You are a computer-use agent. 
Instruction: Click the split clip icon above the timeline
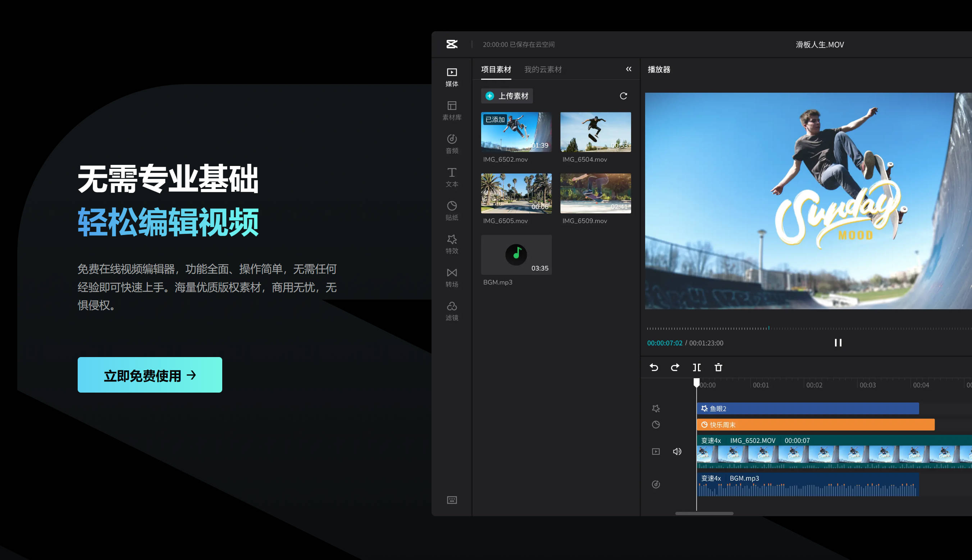(697, 367)
